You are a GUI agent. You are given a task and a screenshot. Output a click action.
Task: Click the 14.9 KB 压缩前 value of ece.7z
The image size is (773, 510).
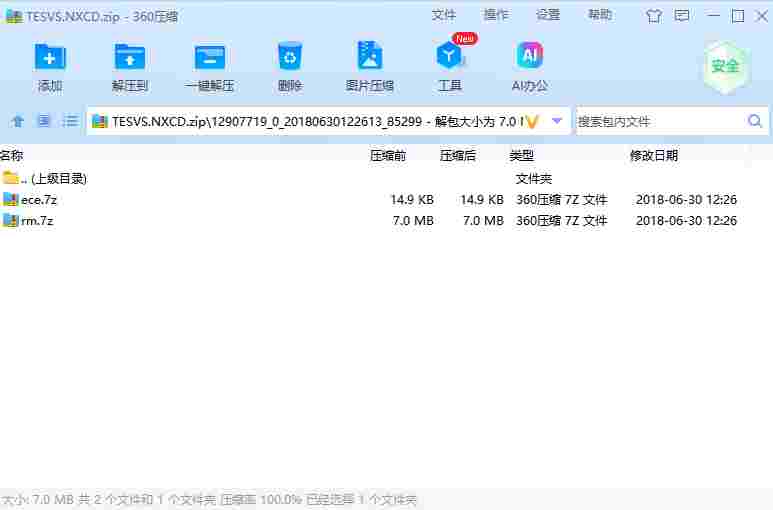(x=412, y=200)
